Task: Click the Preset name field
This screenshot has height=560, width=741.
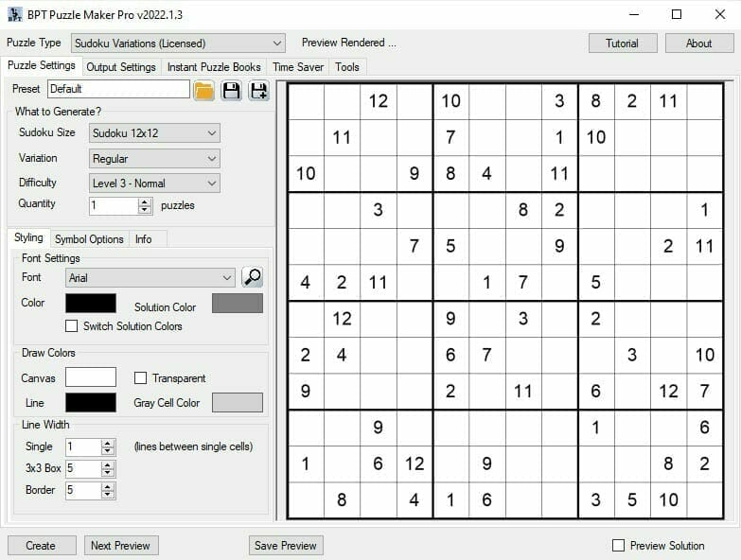Action: coord(118,89)
